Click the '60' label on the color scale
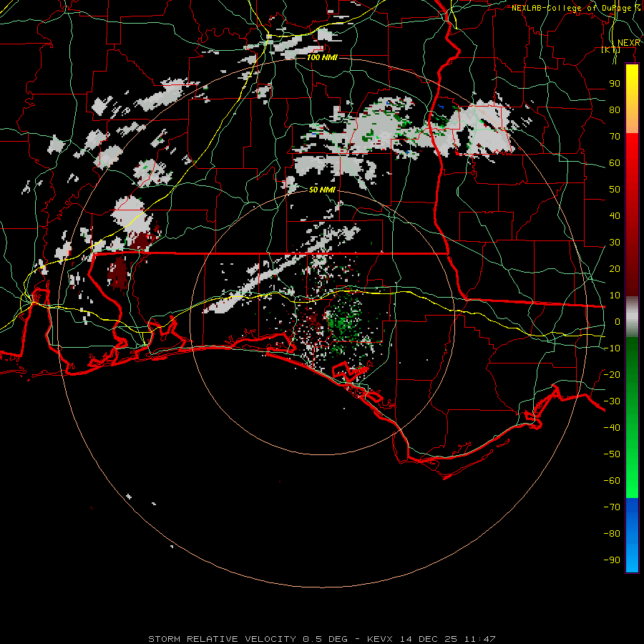Viewport: 644px width, 644px height. click(x=615, y=162)
